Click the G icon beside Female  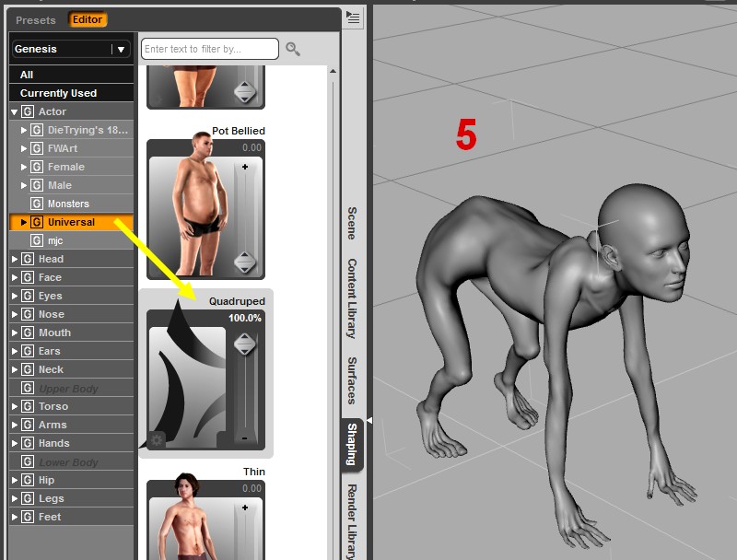click(x=37, y=167)
